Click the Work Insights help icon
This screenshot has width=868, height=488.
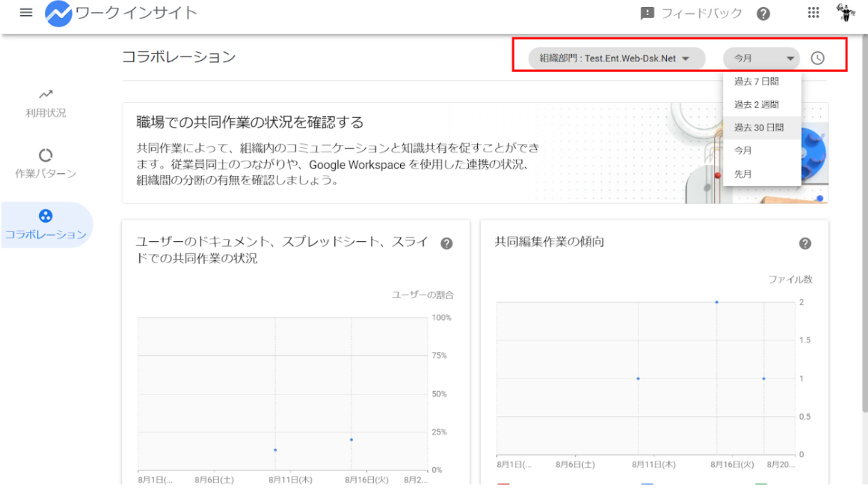762,13
